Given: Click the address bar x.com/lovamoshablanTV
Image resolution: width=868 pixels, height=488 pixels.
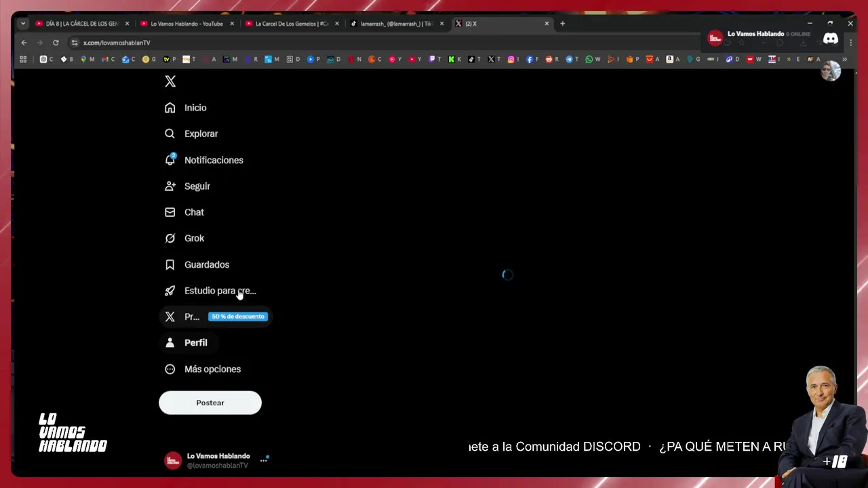Looking at the screenshot, I should (x=117, y=43).
